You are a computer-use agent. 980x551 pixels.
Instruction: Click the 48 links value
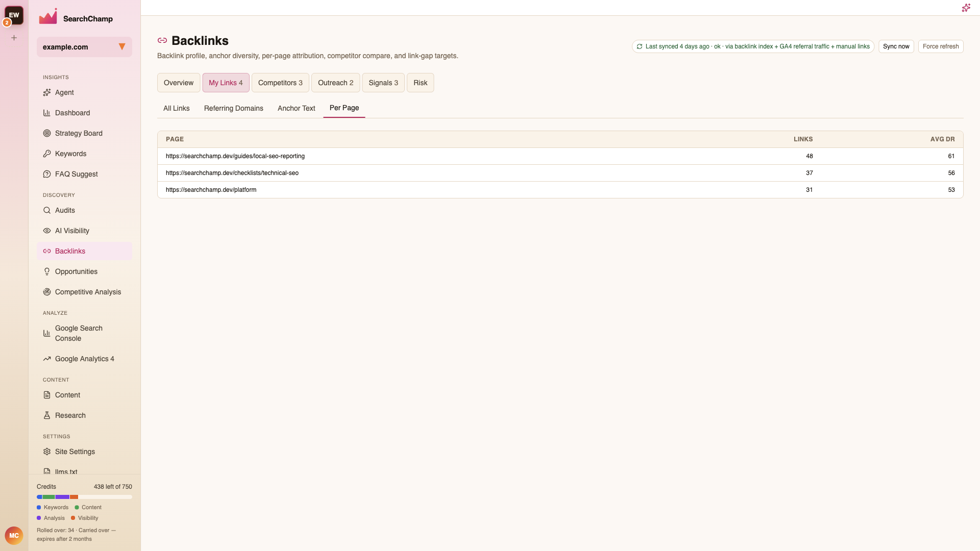click(x=810, y=156)
